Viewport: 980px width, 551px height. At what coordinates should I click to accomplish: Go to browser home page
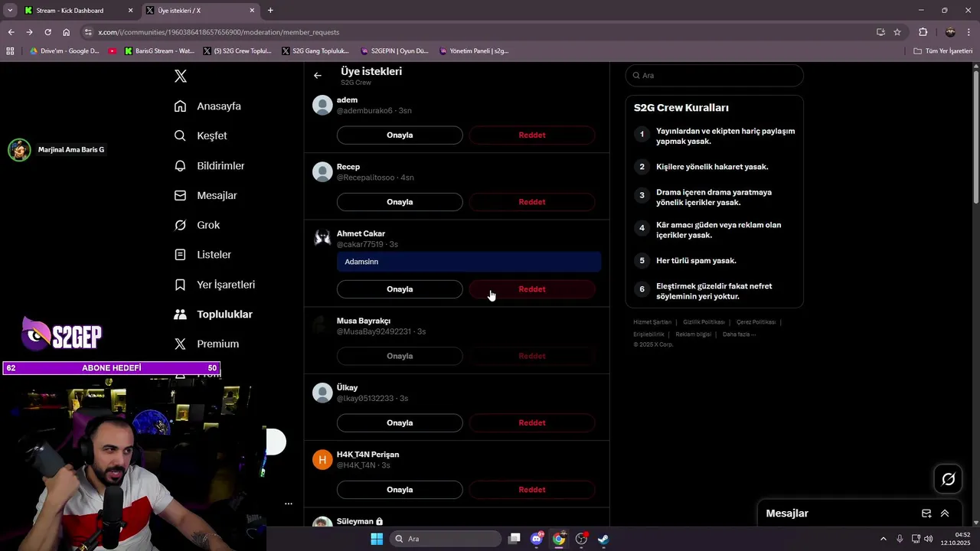(66, 32)
